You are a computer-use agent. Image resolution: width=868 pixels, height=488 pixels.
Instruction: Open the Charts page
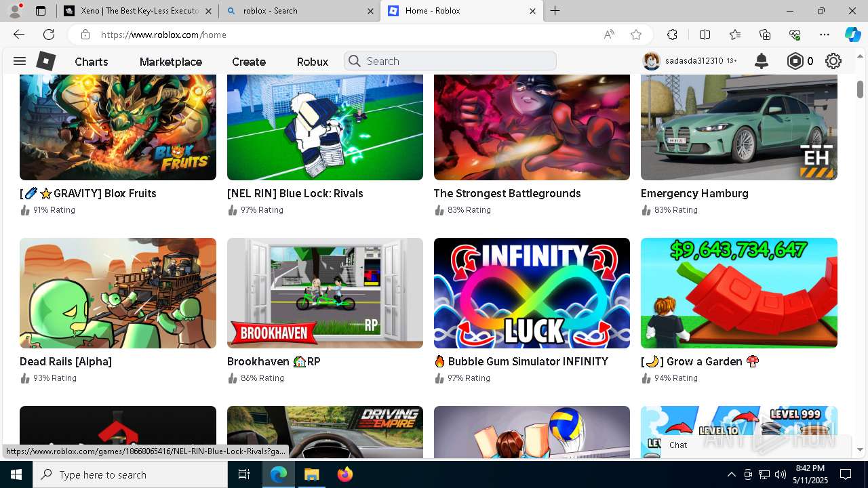click(92, 62)
